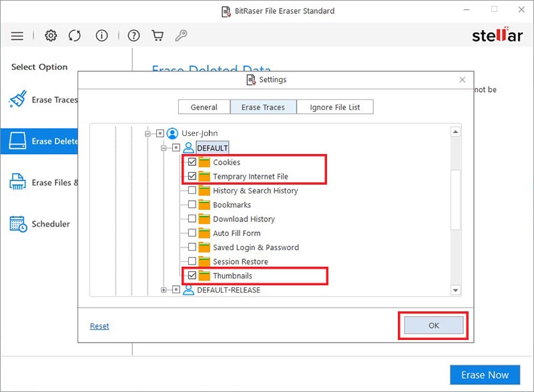Enable the History & Search History checkbox
Screen dimensions: 534x392
pos(192,191)
